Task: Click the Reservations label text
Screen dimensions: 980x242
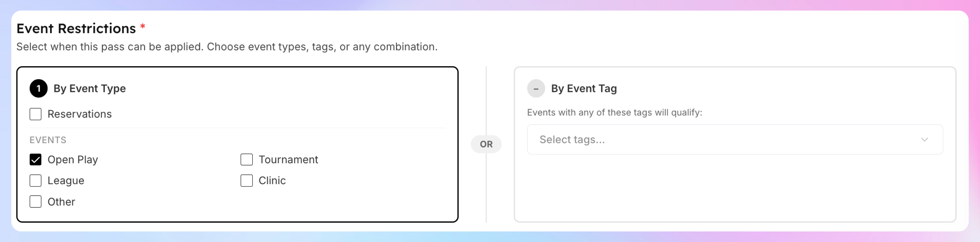Action: (x=80, y=114)
